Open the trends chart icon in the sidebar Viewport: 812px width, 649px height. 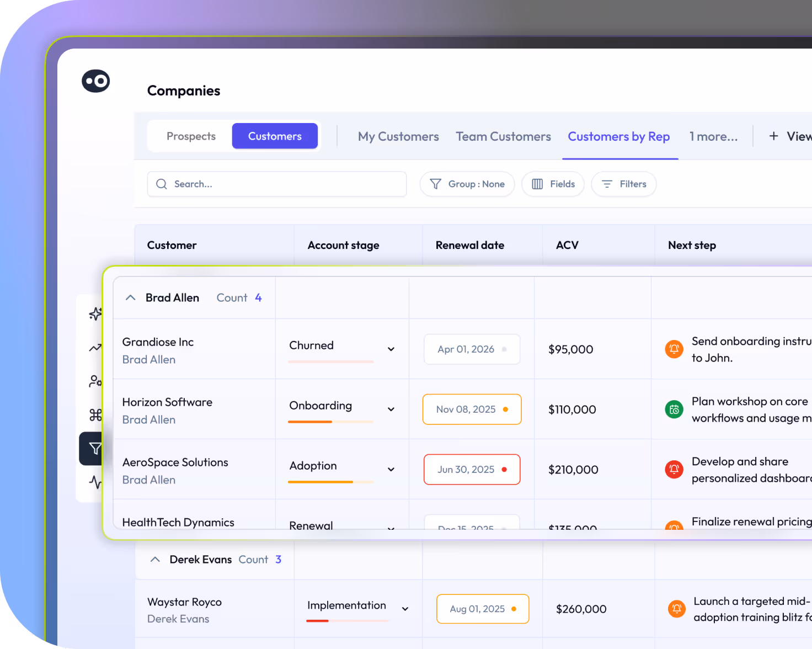(x=95, y=348)
